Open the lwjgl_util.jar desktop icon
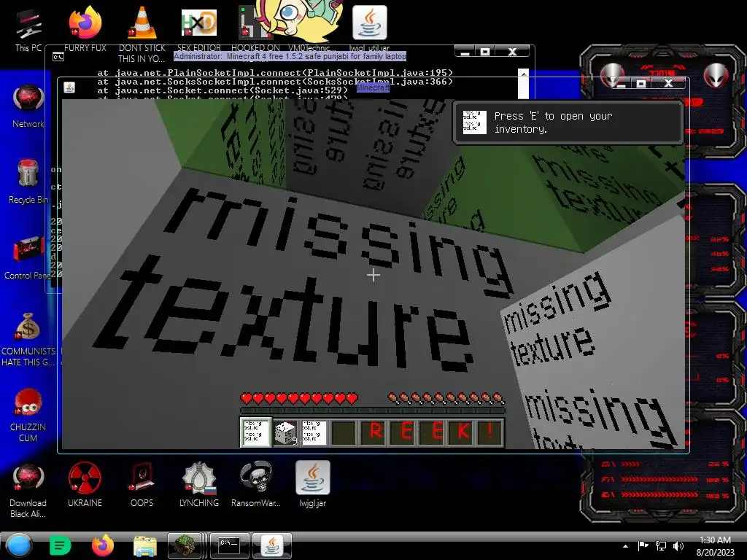 click(x=370, y=28)
